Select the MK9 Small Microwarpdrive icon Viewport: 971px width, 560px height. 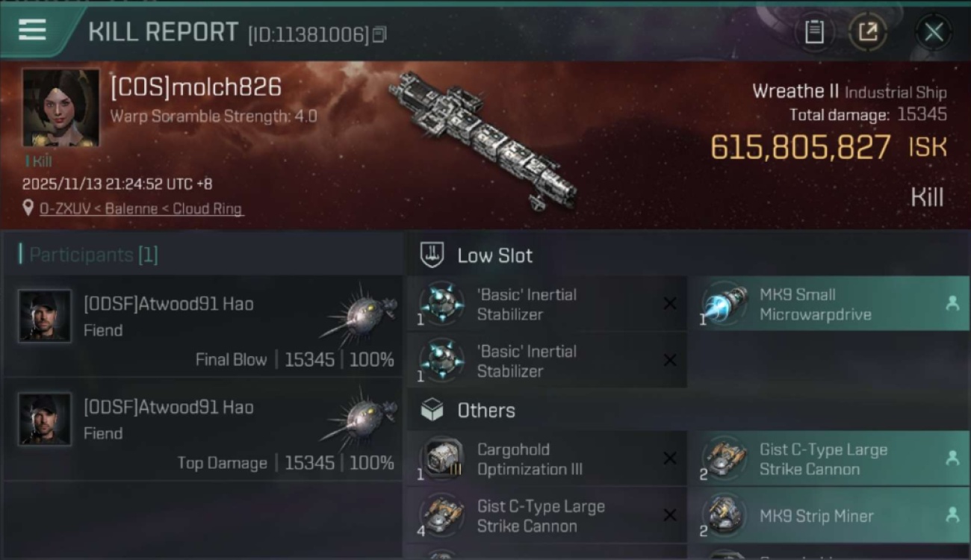pyautogui.click(x=725, y=304)
